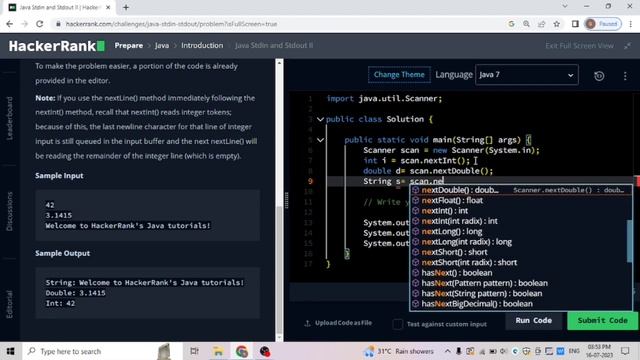Viewport: 640px width, 360px height.
Task: Go to the Java breadcrumb link
Action: click(x=162, y=45)
